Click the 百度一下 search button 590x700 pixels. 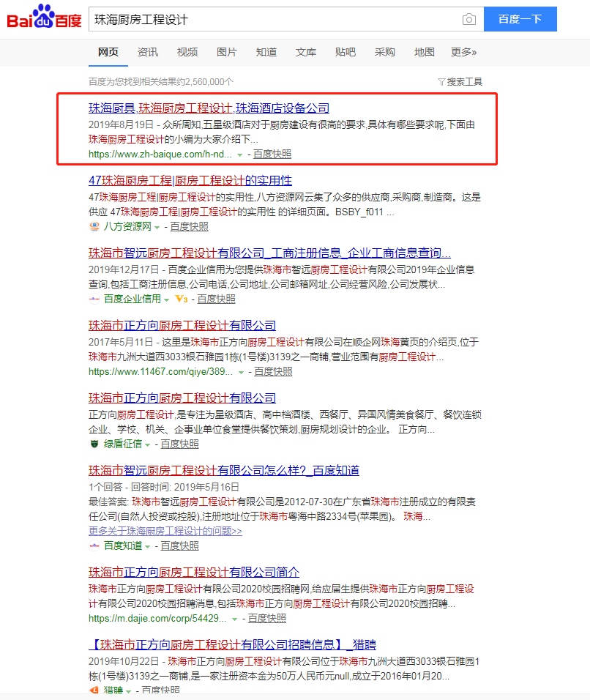pyautogui.click(x=520, y=19)
